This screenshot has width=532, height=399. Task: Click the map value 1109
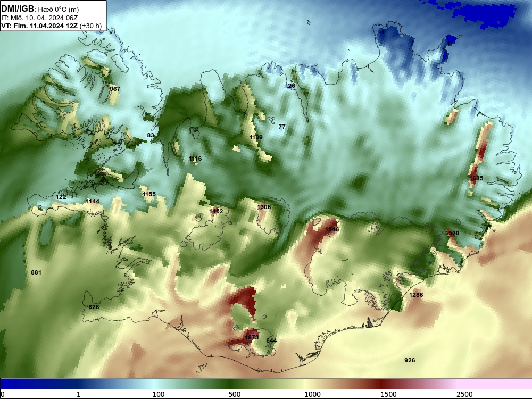(256, 137)
